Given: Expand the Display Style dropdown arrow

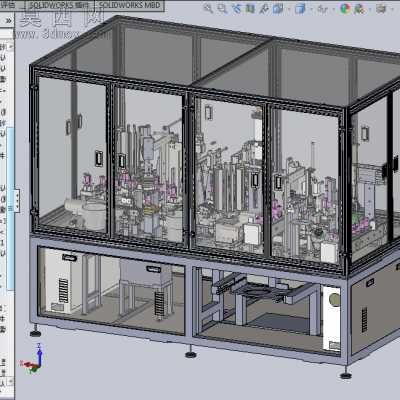Looking at the screenshot, I should tap(311, 9).
